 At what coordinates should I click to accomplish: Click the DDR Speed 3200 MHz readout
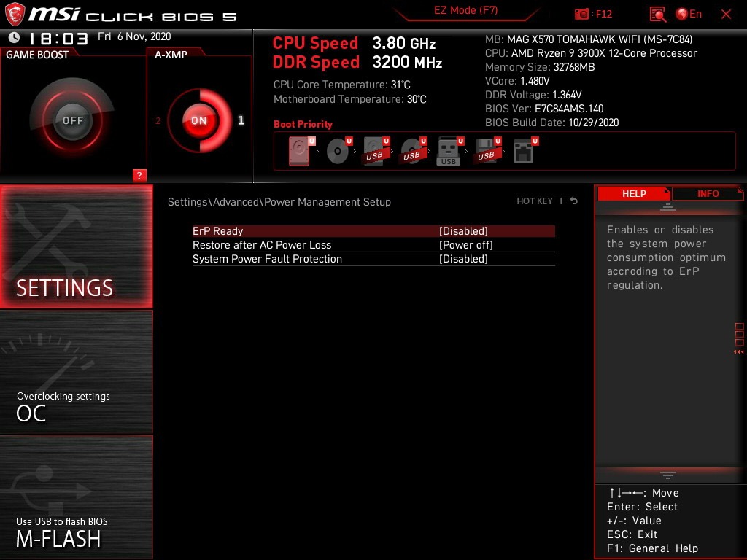point(357,63)
